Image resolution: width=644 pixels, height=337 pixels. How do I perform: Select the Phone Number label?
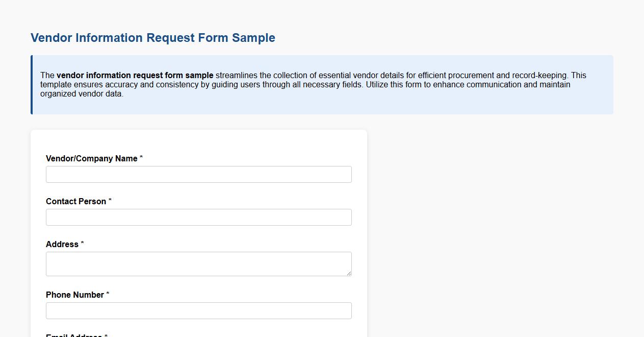74,295
